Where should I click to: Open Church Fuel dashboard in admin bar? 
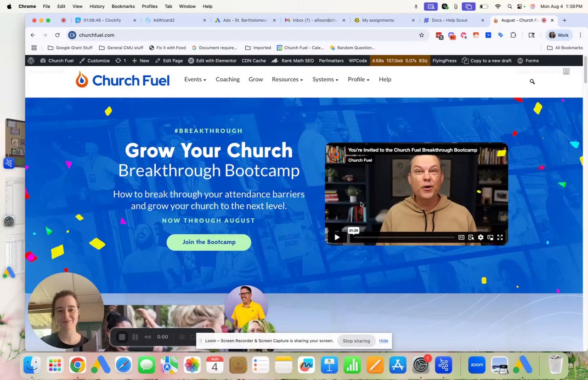click(57, 61)
